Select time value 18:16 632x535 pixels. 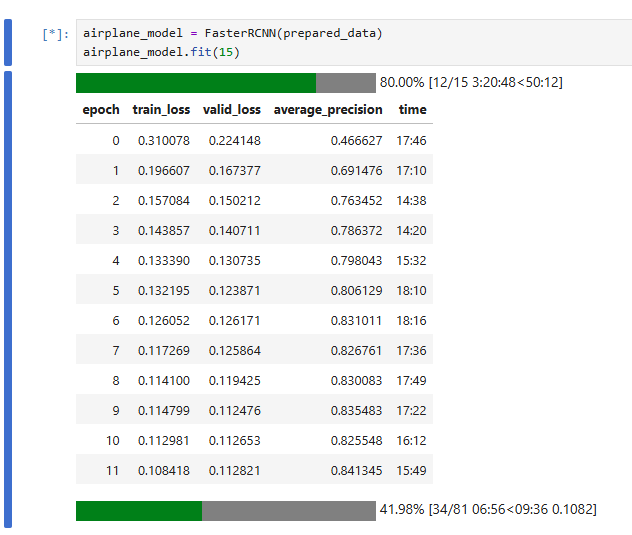click(x=411, y=321)
